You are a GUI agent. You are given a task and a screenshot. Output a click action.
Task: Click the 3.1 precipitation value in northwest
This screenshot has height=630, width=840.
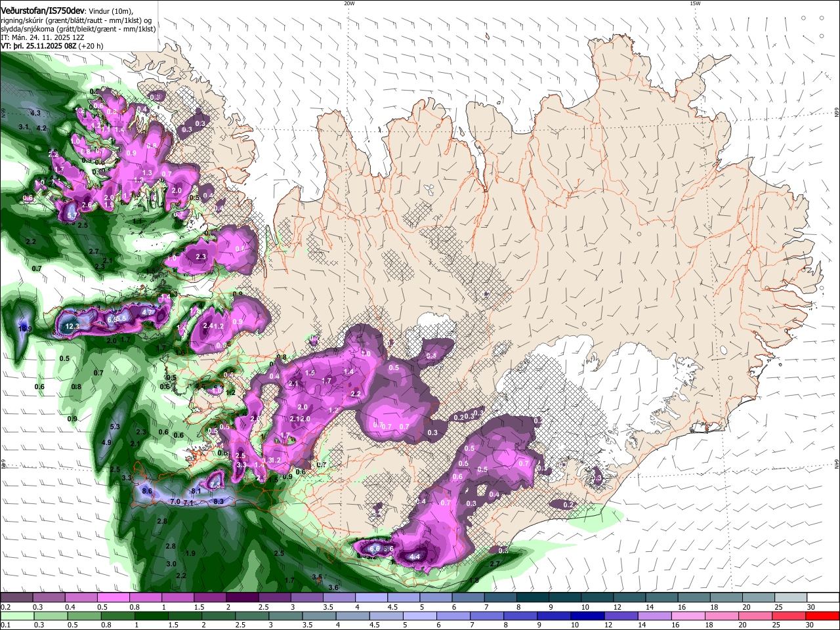coord(24,126)
